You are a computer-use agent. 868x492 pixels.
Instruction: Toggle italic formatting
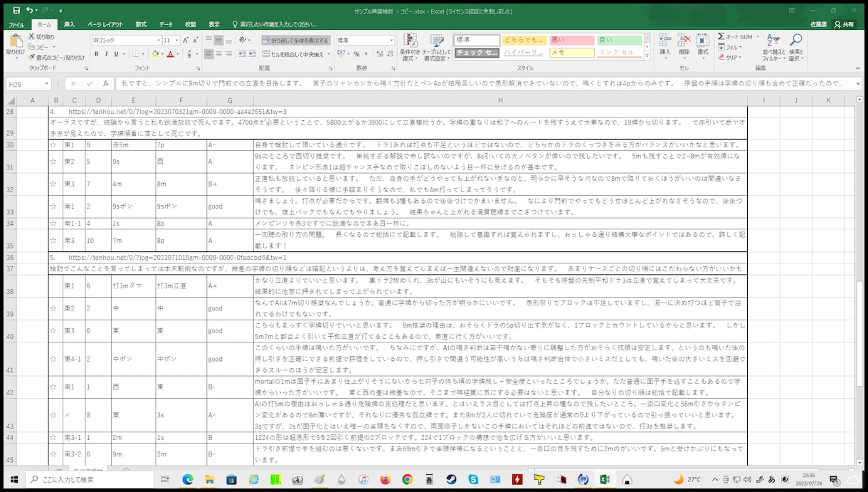107,54
